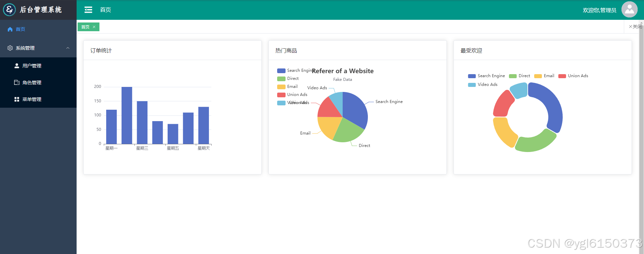Viewport: 644px width, 254px height.
Task: Toggle Direct legend in pie chart
Action: [x=288, y=79]
